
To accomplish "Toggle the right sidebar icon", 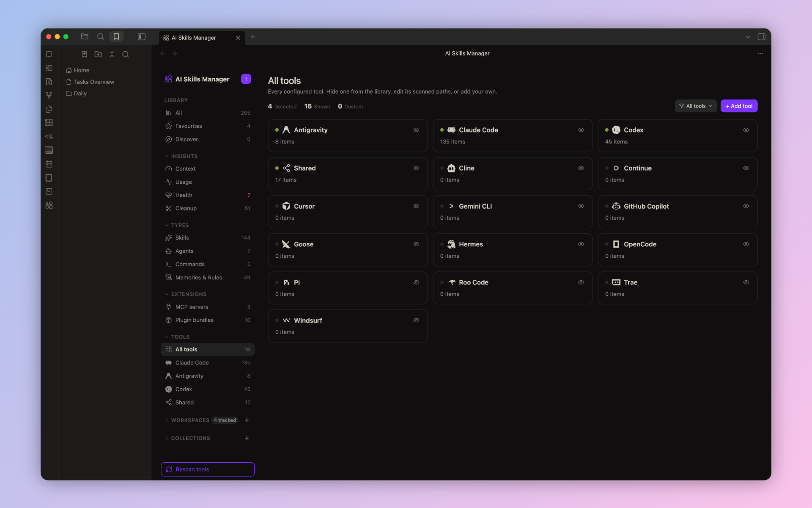I will pyautogui.click(x=761, y=37).
